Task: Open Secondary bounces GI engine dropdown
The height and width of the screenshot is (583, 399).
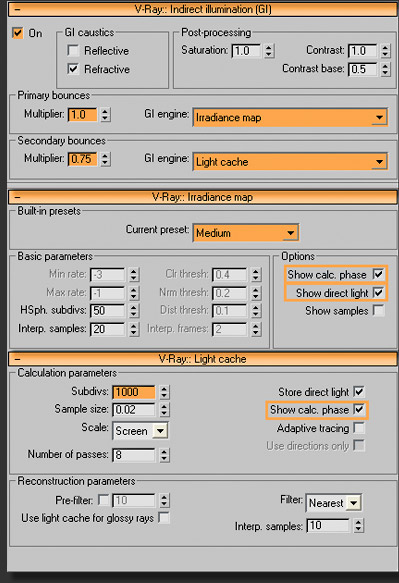Action: tap(290, 162)
